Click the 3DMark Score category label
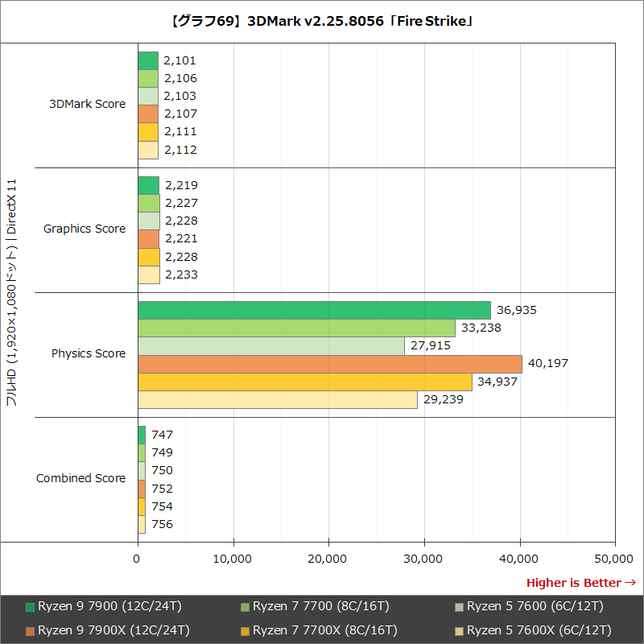This screenshot has width=644, height=644. [86, 104]
